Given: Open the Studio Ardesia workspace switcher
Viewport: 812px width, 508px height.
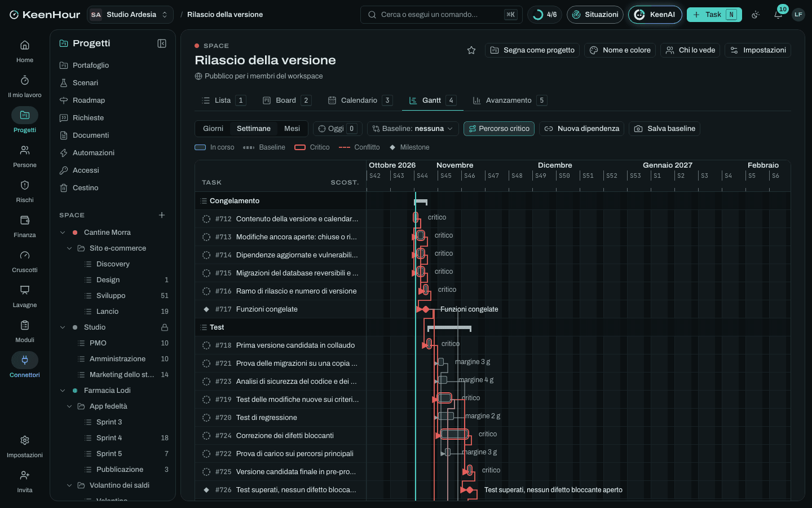Looking at the screenshot, I should (130, 15).
